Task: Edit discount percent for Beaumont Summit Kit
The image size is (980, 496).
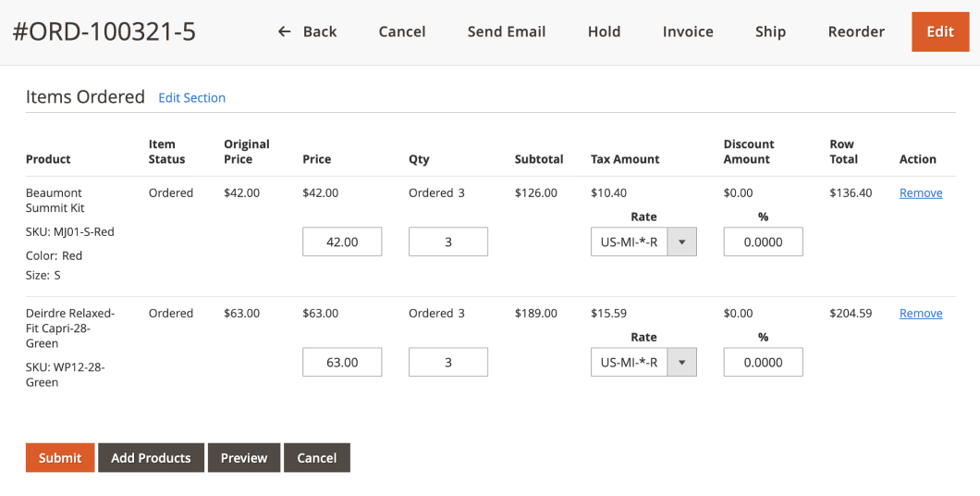Action: [763, 242]
